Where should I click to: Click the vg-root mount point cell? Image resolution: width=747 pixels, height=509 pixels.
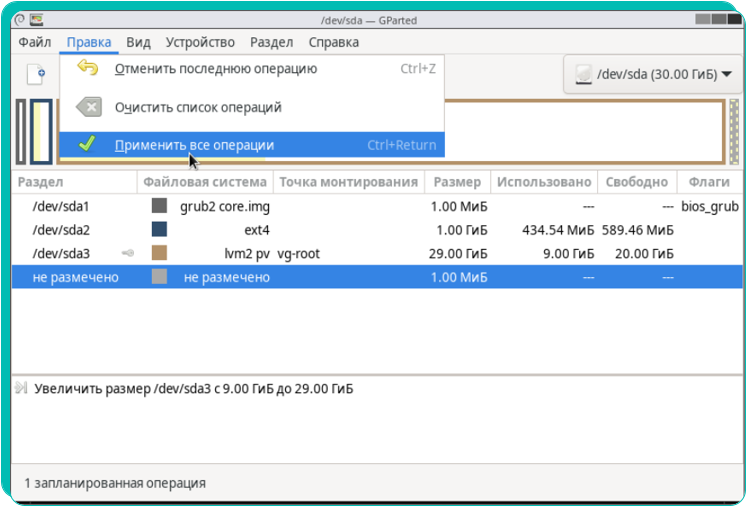click(298, 254)
